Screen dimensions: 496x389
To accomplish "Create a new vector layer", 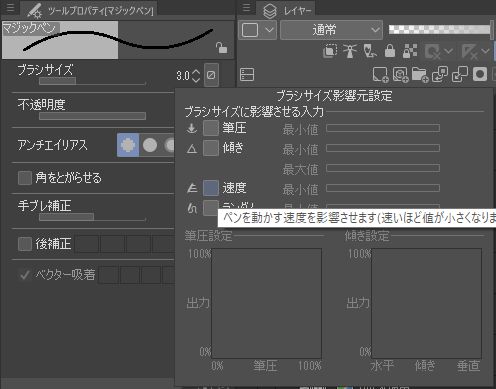I will (400, 75).
